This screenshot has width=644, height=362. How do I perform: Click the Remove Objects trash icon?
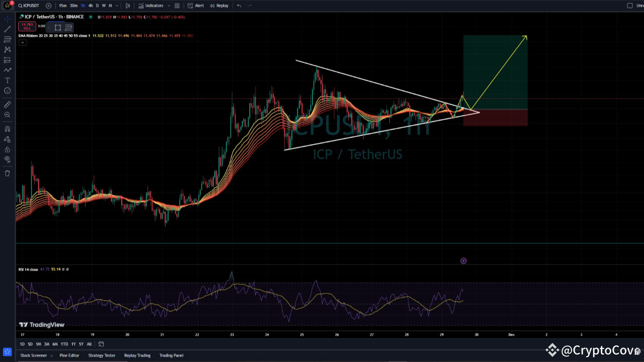[x=7, y=173]
